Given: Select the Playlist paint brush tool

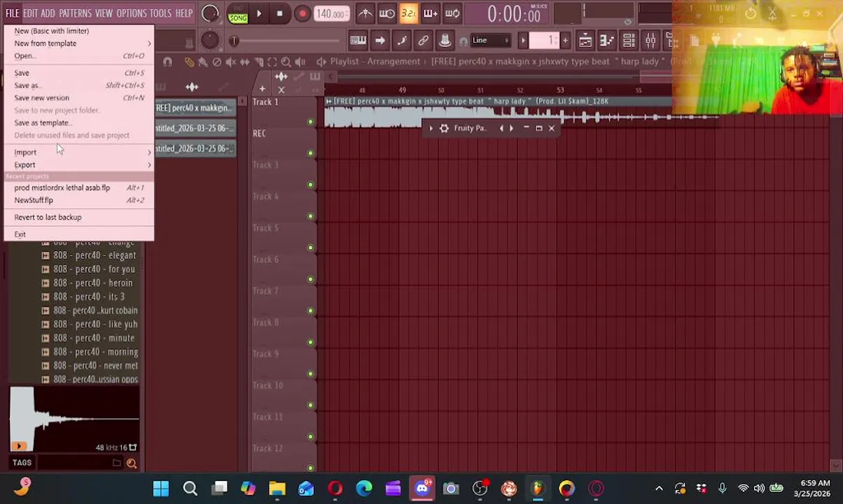Looking at the screenshot, I should pyautogui.click(x=203, y=62).
